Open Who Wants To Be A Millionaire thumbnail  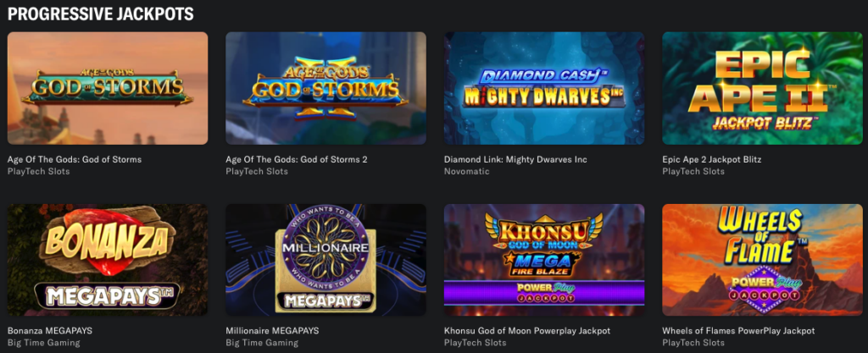(325, 260)
